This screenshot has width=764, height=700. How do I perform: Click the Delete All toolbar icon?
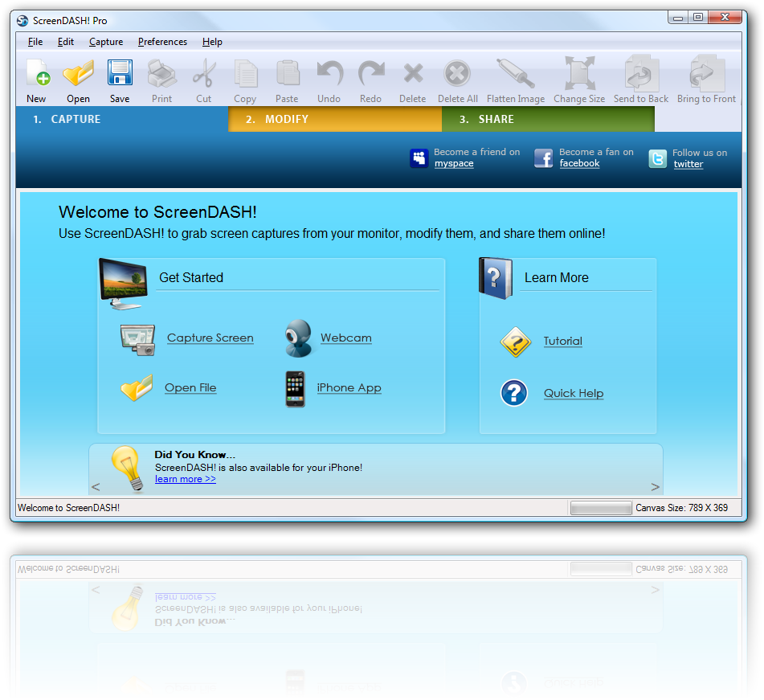[457, 74]
